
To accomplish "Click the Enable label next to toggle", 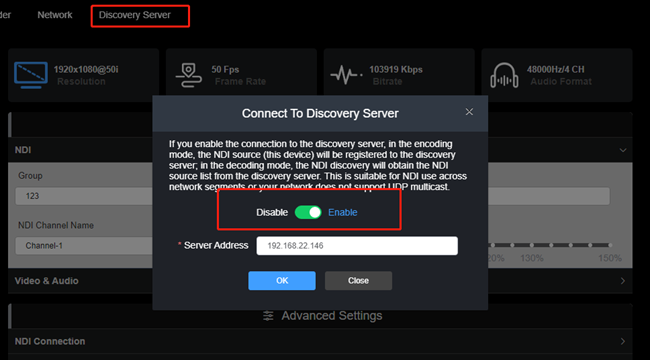I will pyautogui.click(x=342, y=212).
